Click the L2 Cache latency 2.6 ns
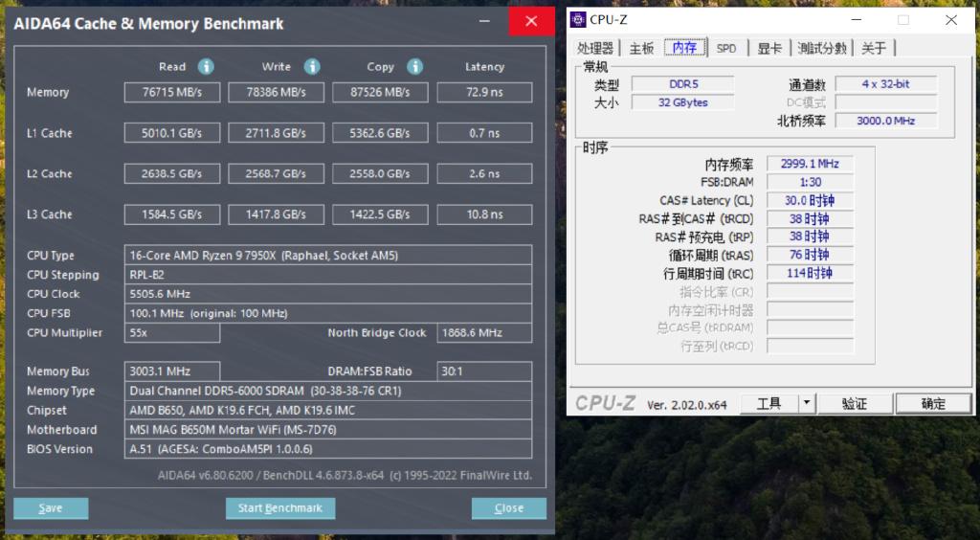The image size is (980, 540). [484, 173]
